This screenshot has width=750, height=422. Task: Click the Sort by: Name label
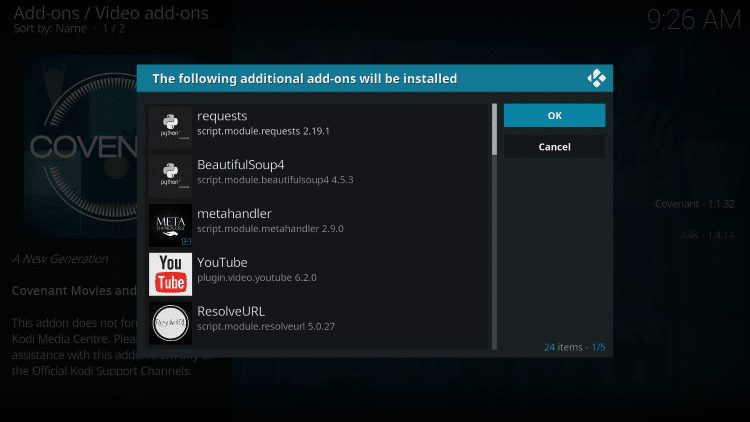pyautogui.click(x=50, y=29)
